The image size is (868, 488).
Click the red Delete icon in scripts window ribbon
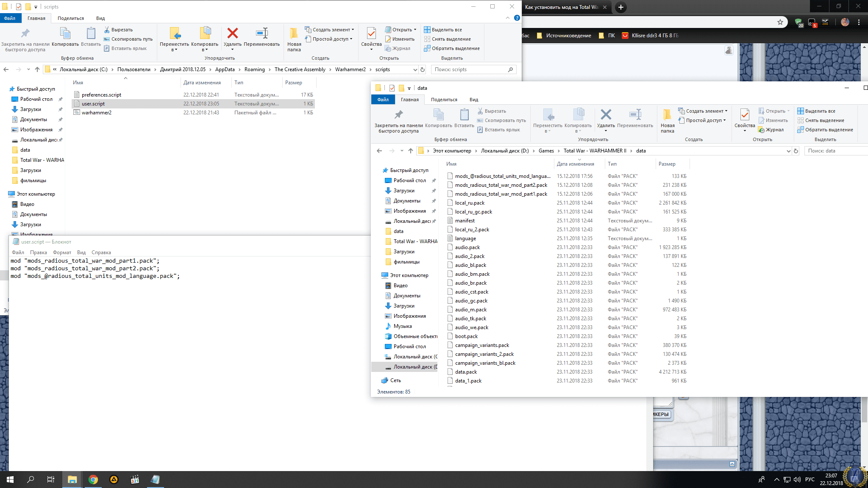[232, 34]
